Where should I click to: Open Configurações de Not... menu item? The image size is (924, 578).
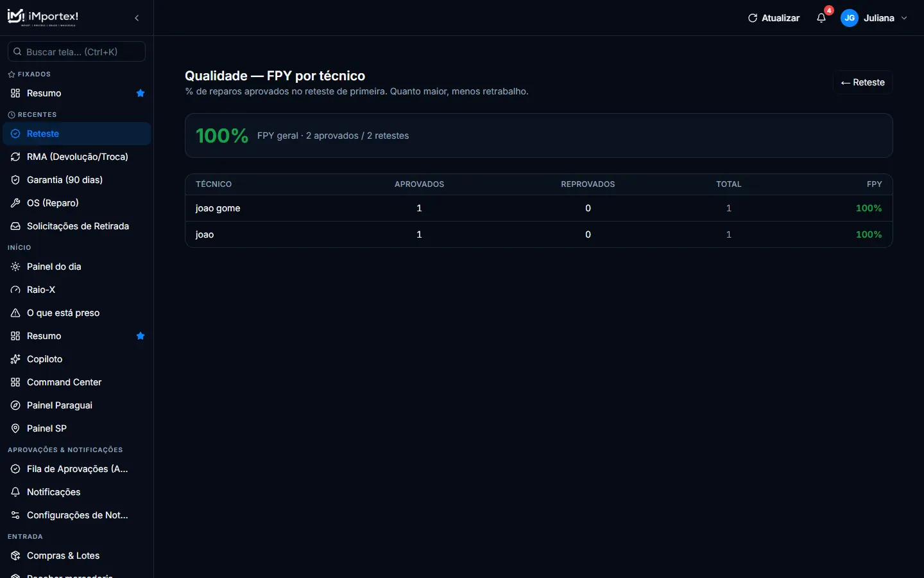pos(77,515)
